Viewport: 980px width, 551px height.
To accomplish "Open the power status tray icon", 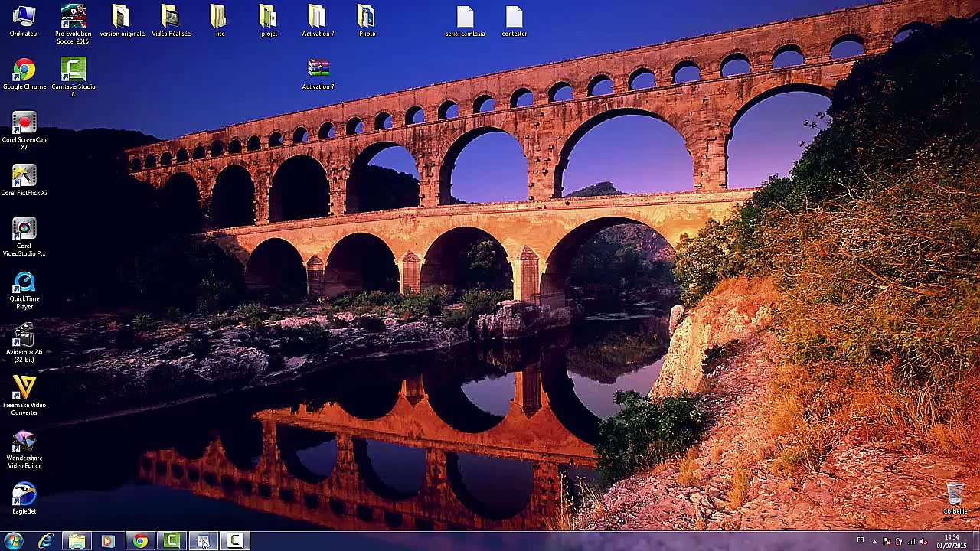I will click(899, 541).
